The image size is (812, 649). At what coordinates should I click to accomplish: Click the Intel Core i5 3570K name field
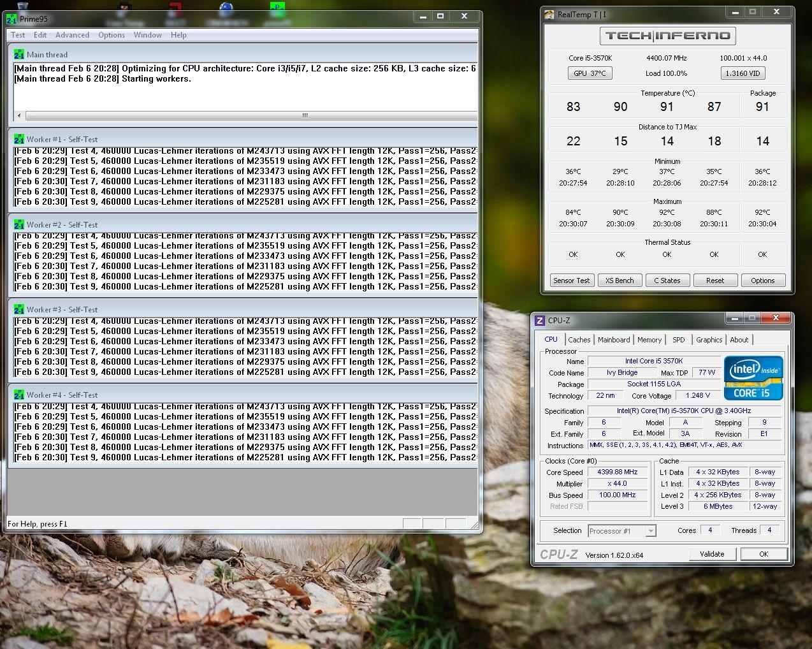[654, 361]
